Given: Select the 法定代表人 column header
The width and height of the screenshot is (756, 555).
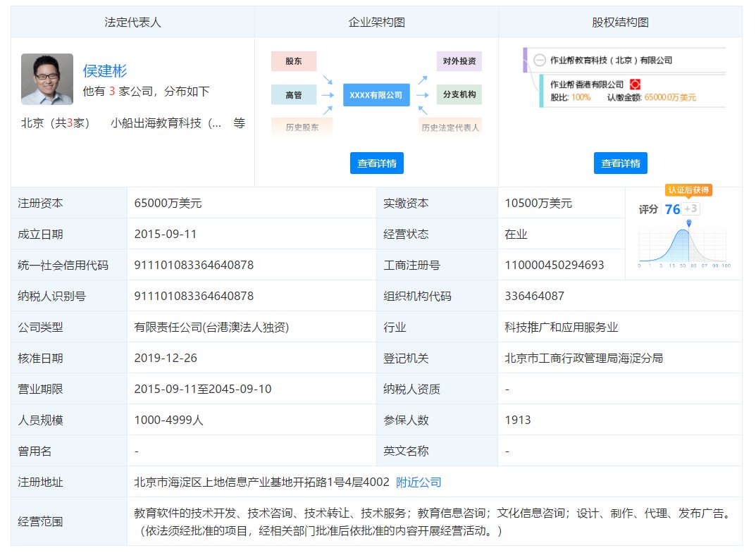Looking at the screenshot, I should [132, 22].
